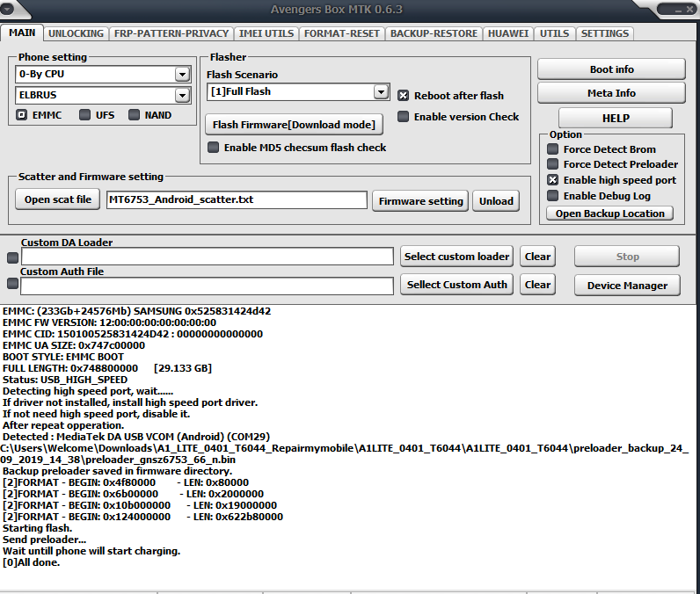
Task: Click the Stop button
Action: click(627, 257)
